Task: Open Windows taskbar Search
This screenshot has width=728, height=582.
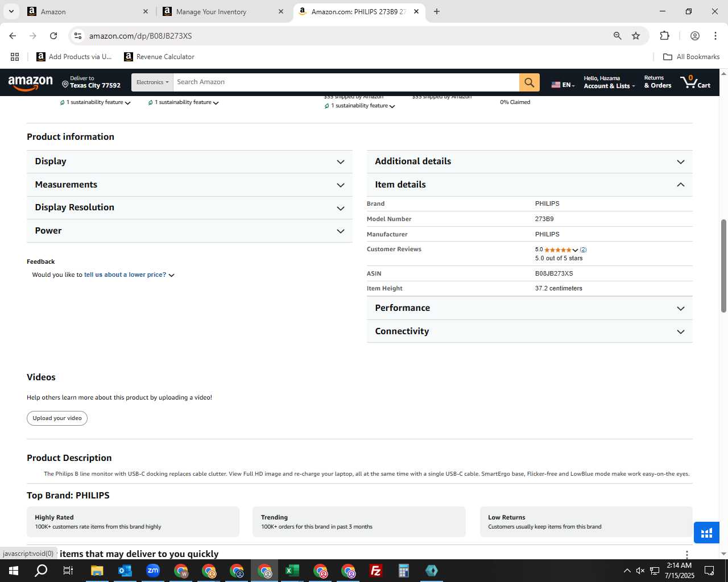Action: [41, 571]
